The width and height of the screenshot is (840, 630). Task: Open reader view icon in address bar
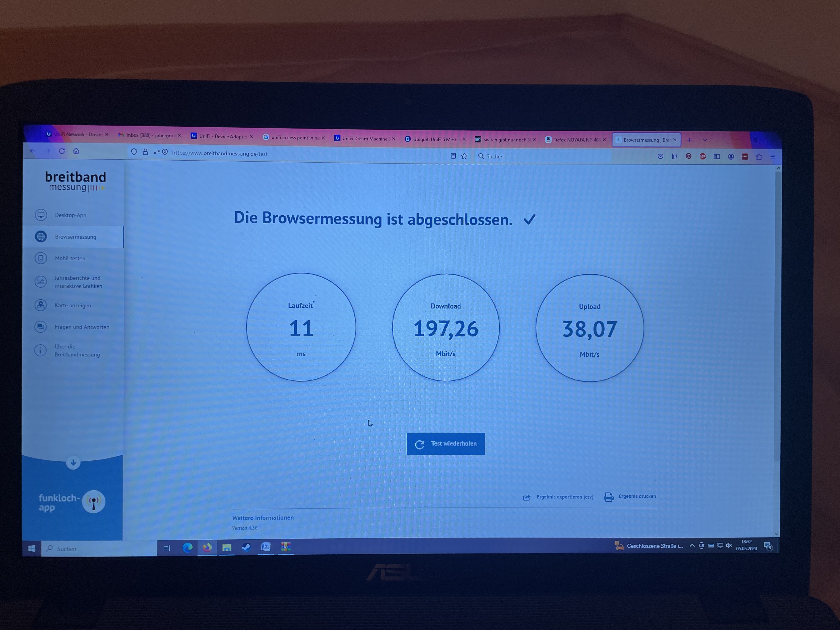[x=453, y=156]
